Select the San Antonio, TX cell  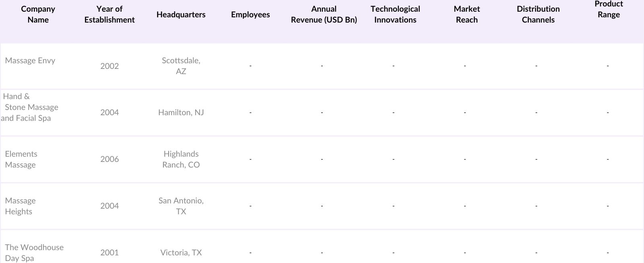181,206
